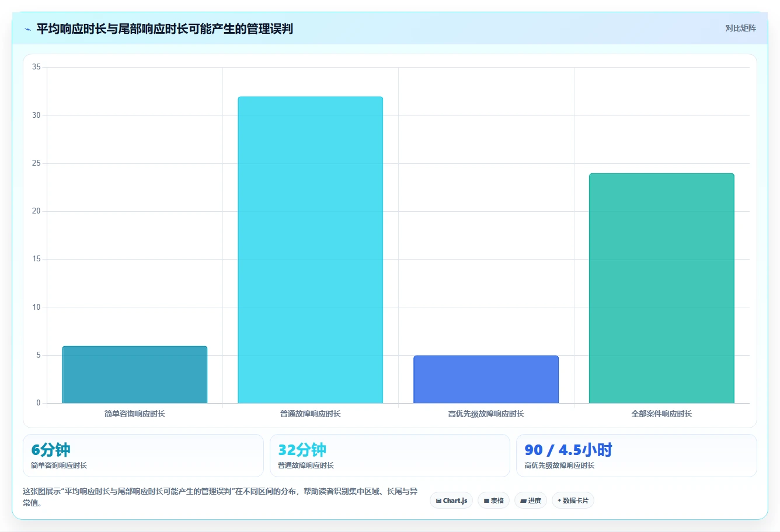Open the 6分钟 stat card

(x=143, y=456)
